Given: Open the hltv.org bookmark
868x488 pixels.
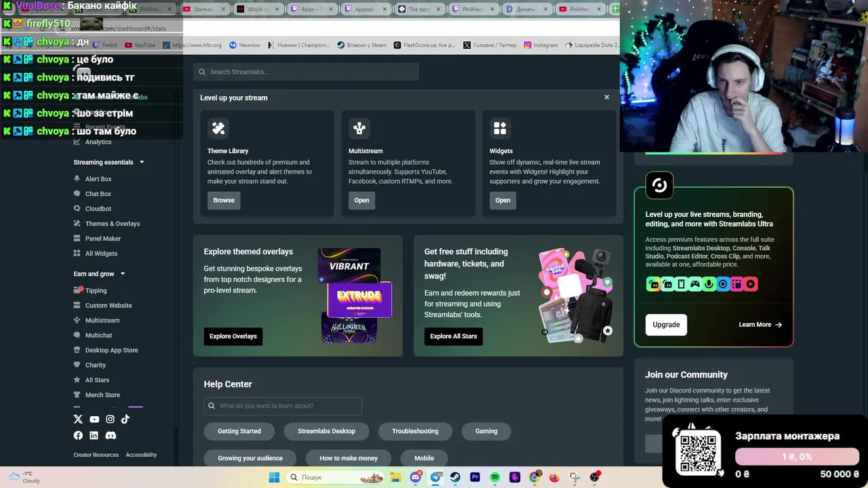Looking at the screenshot, I should [193, 45].
